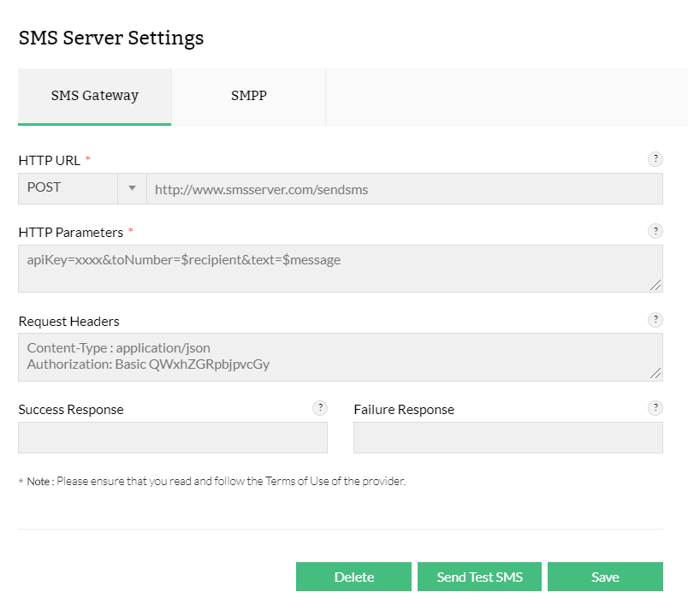Save the SMS server settings

click(x=605, y=577)
